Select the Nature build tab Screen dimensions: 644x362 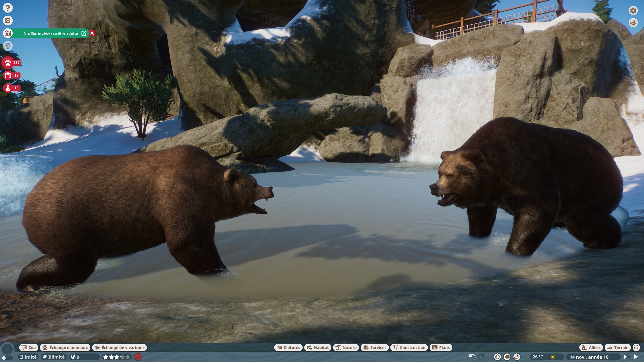click(346, 347)
